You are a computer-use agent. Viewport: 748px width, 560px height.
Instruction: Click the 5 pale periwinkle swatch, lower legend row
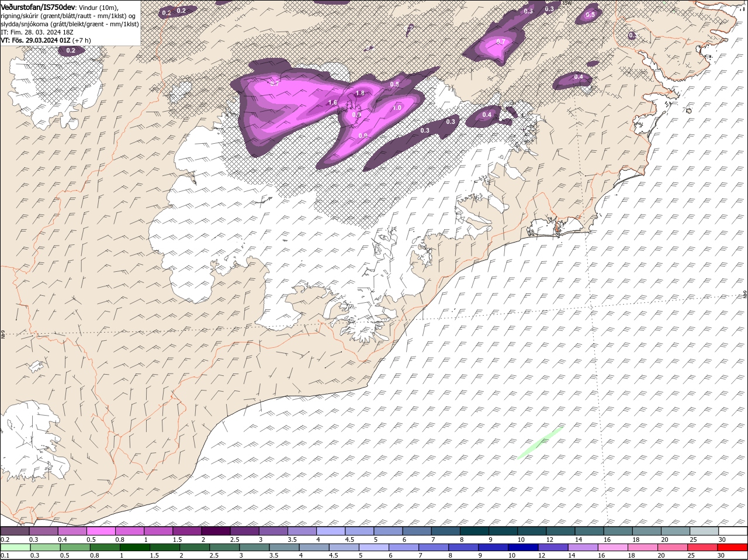pos(374,548)
